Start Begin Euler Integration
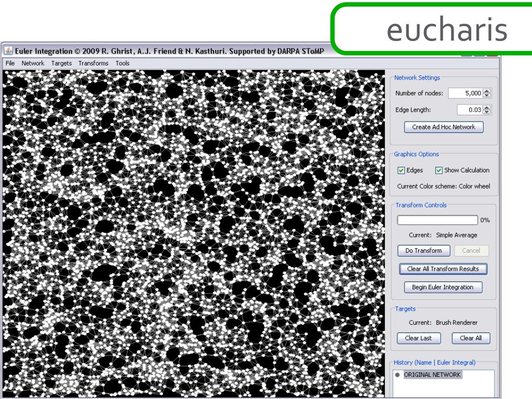532x399 pixels. (x=443, y=287)
